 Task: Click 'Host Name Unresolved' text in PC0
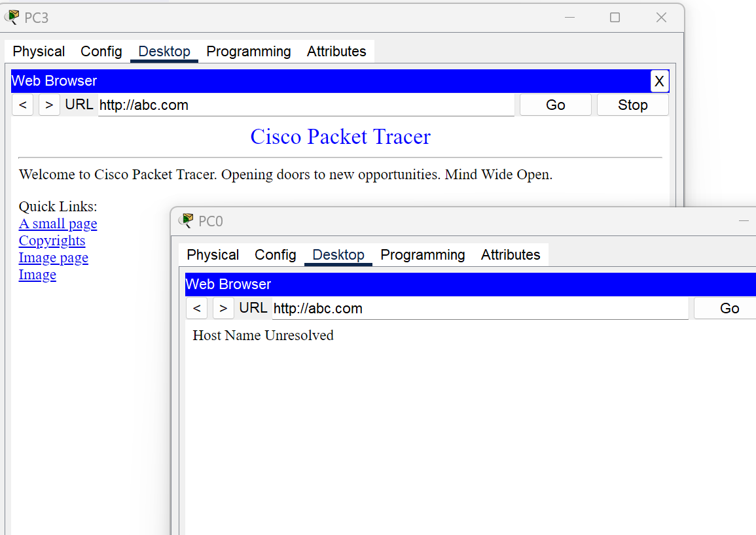tap(263, 335)
